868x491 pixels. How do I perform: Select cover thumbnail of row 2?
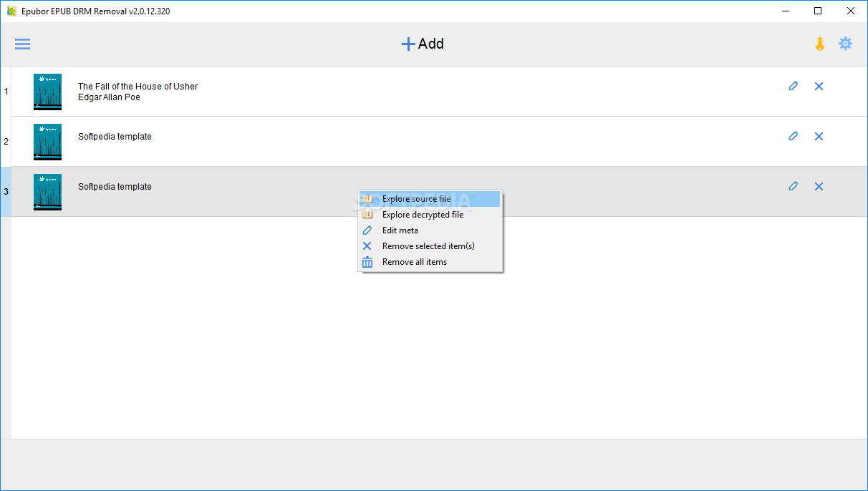click(47, 142)
